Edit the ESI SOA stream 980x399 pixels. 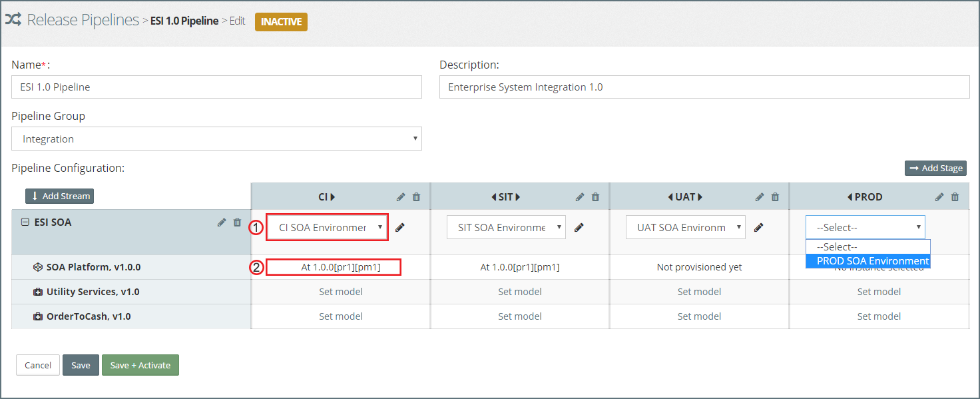click(222, 222)
